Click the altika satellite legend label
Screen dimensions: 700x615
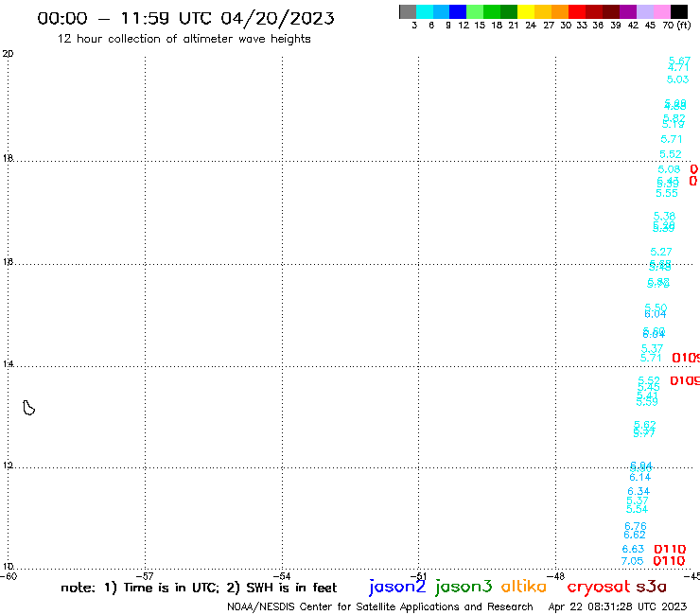(524, 587)
